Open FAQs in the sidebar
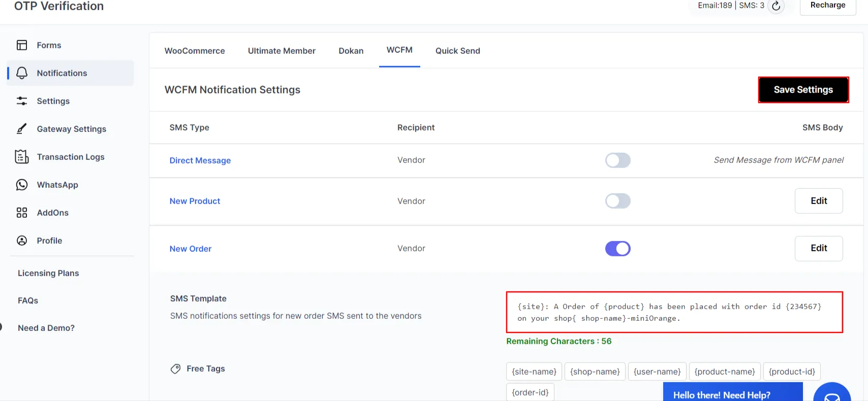Viewport: 868px width, 401px height. click(x=28, y=300)
